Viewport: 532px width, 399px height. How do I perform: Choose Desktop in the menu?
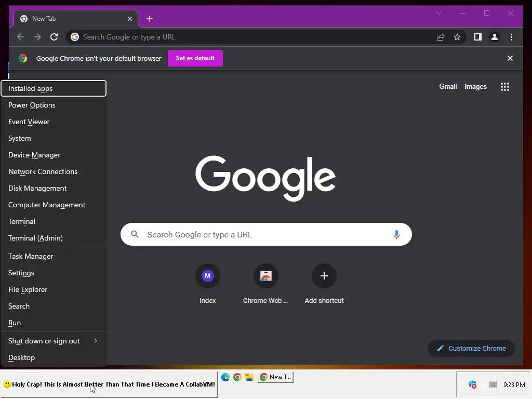tap(54, 357)
